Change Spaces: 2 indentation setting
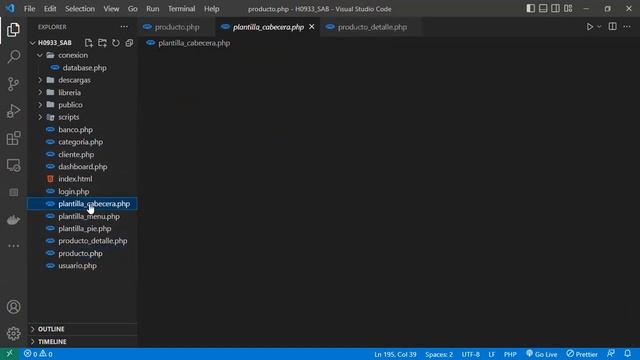 439,354
